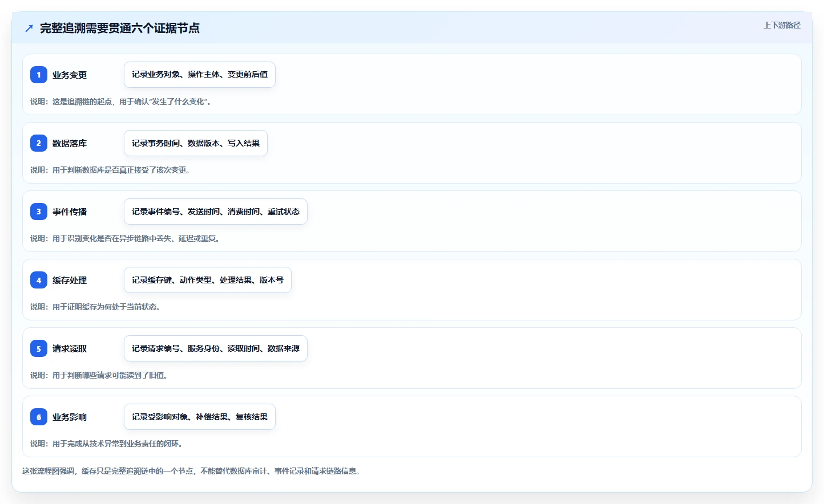Click the box 记录请求编号、服务身份、读取时间、数据来源
The height and width of the screenshot is (504, 824).
[216, 348]
